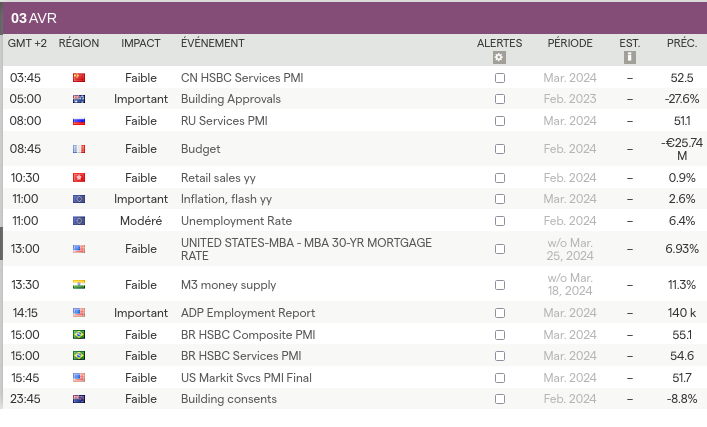Image resolution: width=707 pixels, height=427 pixels.
Task: Click the icon under EST. header
Action: point(629,58)
